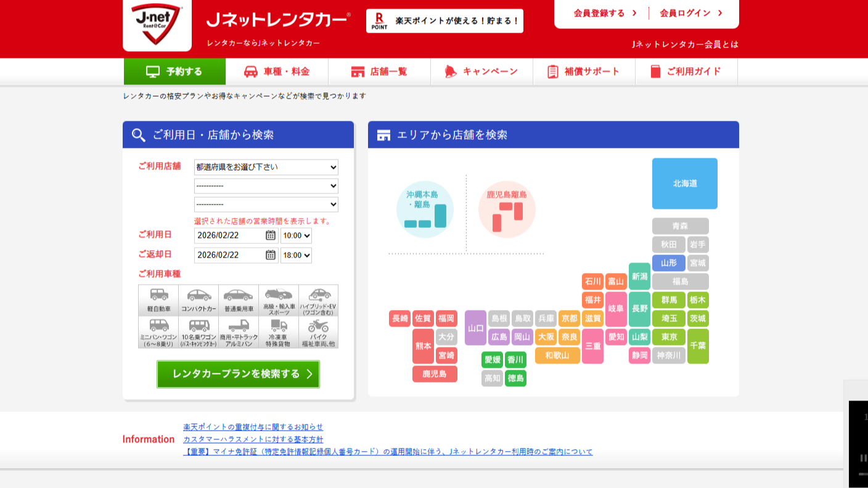Image resolution: width=868 pixels, height=488 pixels.
Task: Choose the 冷凍車 truck icon
Action: pos(279,332)
